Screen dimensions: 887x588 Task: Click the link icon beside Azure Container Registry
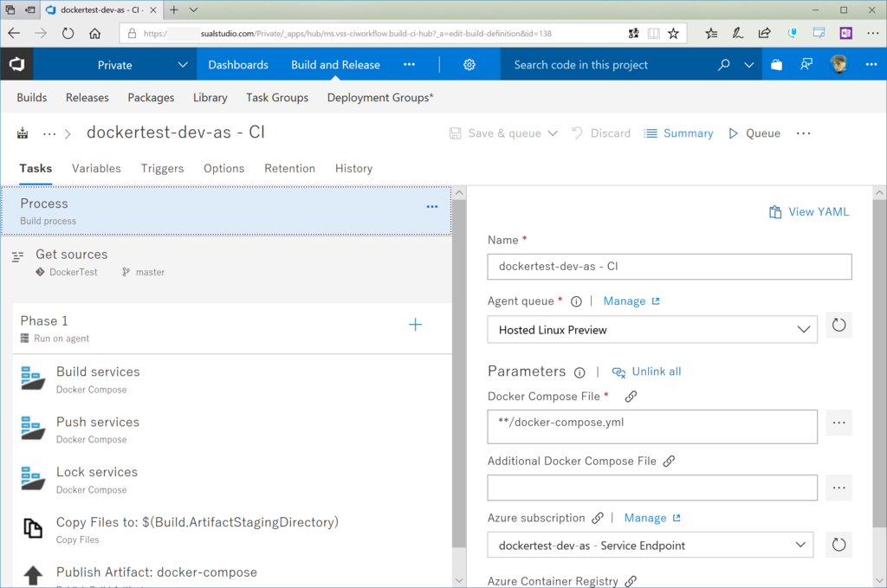(631, 581)
